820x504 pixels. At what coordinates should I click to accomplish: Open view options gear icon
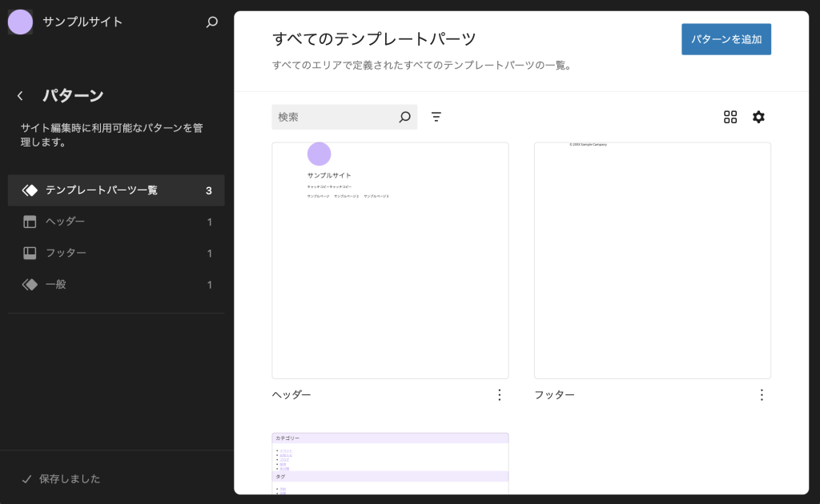tap(758, 118)
